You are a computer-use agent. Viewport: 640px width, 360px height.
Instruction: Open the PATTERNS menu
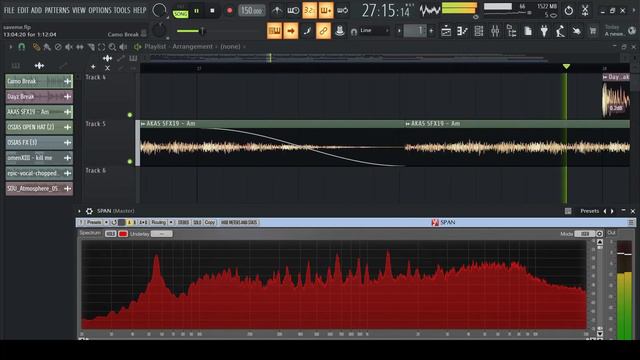(x=57, y=10)
